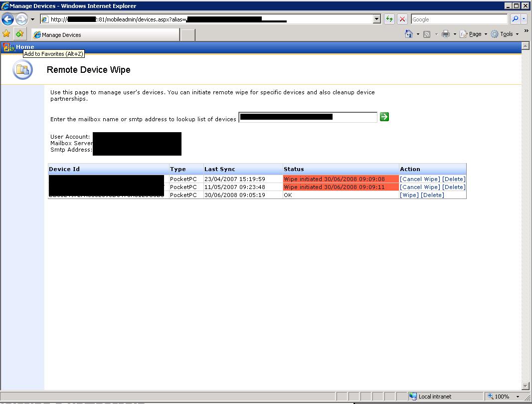Go forward with the Forward arrow
Image resolution: width=532 pixels, height=404 pixels.
[22, 19]
